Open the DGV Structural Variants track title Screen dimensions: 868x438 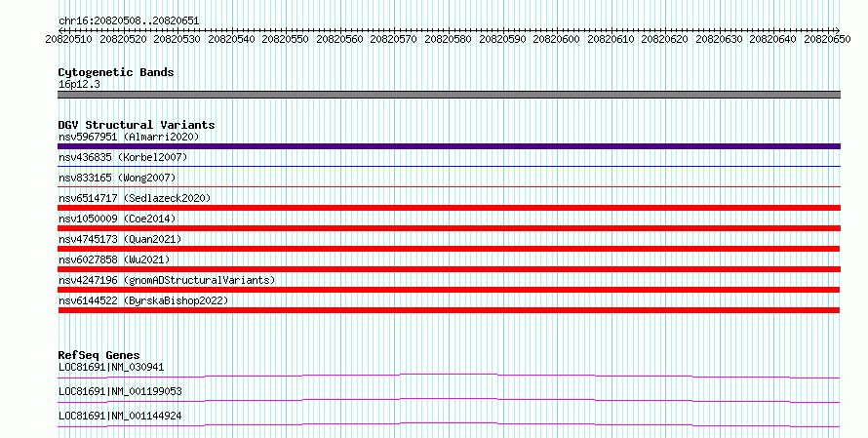pos(137,125)
